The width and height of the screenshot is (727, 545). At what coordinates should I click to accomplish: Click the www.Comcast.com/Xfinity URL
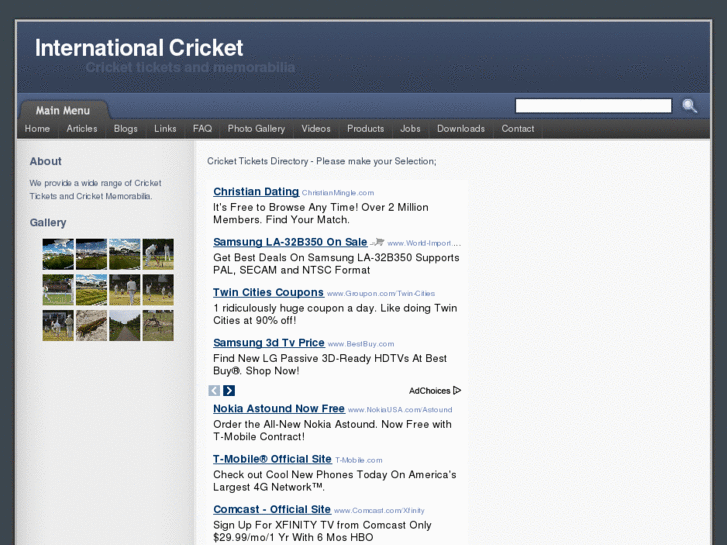coord(379,511)
